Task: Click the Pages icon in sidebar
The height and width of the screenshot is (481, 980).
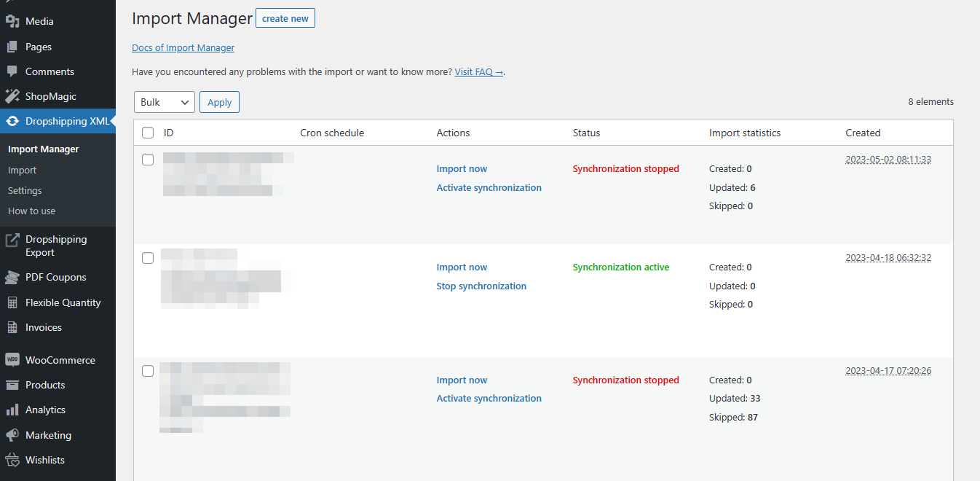Action: pos(12,47)
